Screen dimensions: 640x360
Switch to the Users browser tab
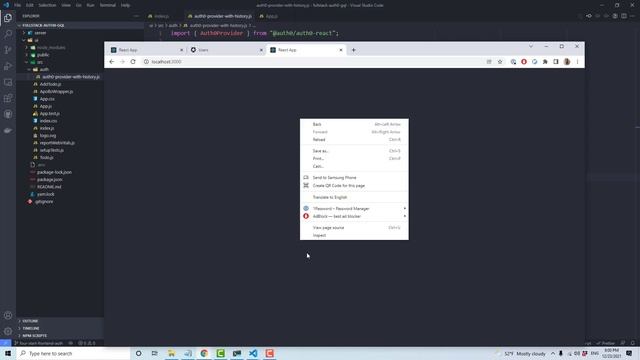coord(227,50)
